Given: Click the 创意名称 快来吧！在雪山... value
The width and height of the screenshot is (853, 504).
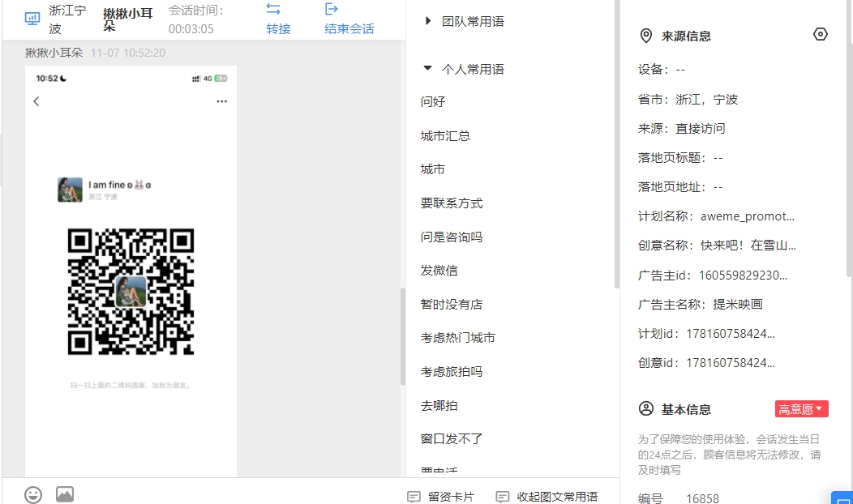Looking at the screenshot, I should 748,246.
